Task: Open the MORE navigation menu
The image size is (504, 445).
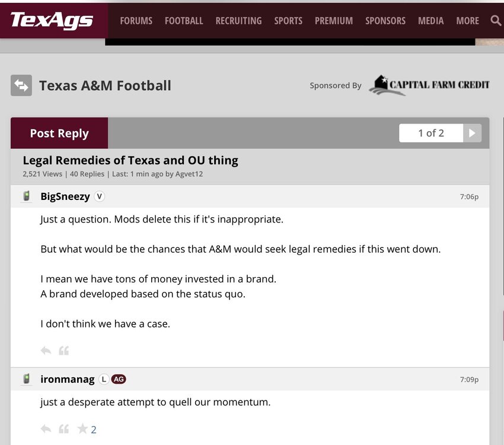Action: (467, 21)
